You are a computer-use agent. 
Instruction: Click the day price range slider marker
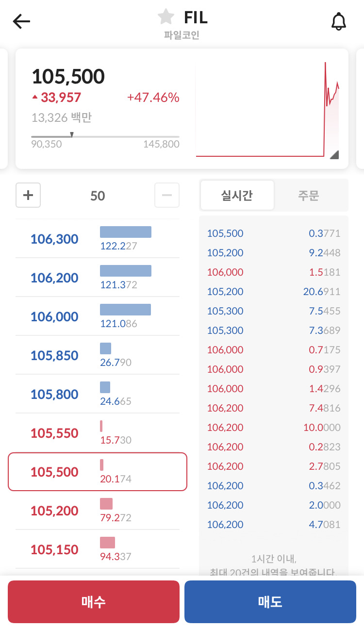[x=72, y=134]
